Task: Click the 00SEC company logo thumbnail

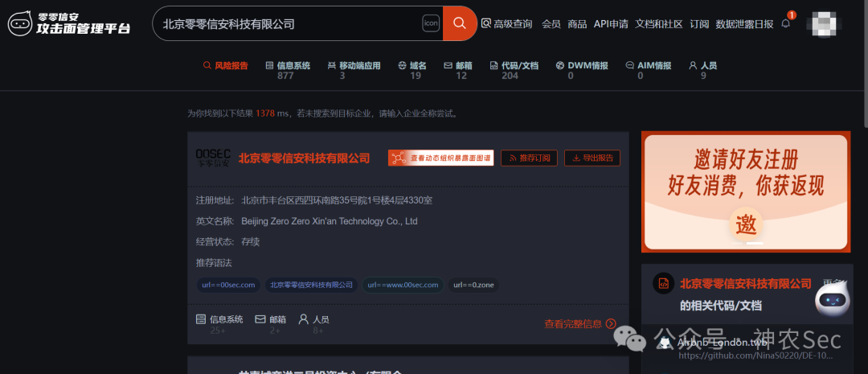Action: [213, 158]
